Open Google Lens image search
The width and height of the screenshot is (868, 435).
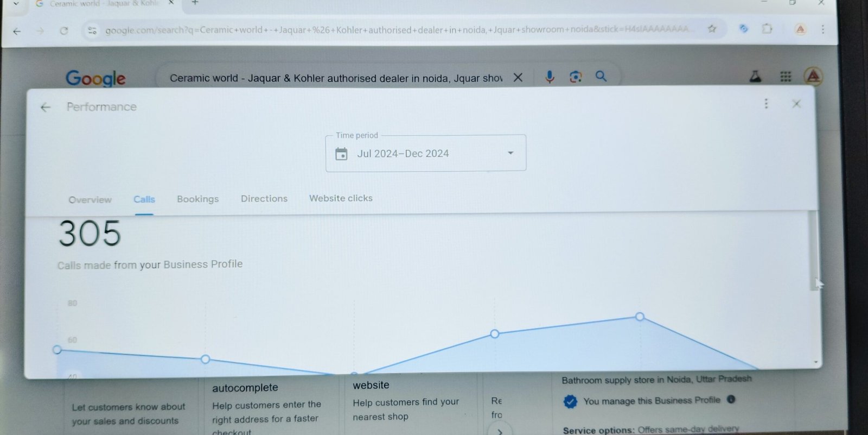tap(576, 77)
